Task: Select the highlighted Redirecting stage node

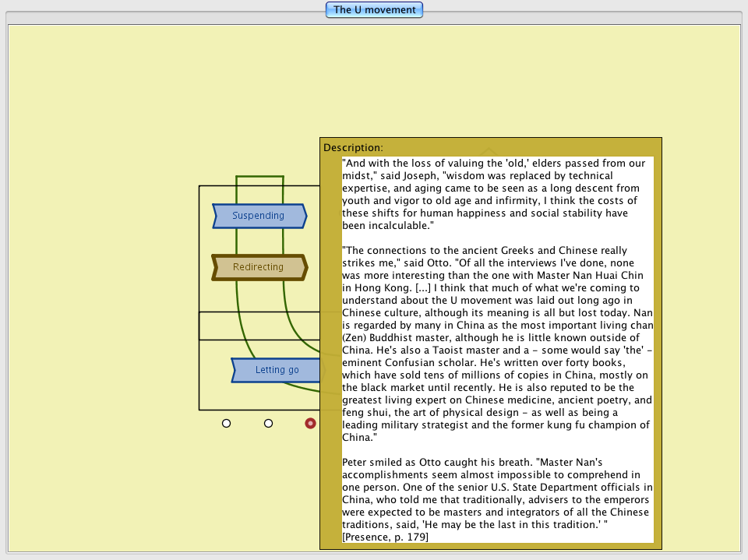Action: click(258, 267)
